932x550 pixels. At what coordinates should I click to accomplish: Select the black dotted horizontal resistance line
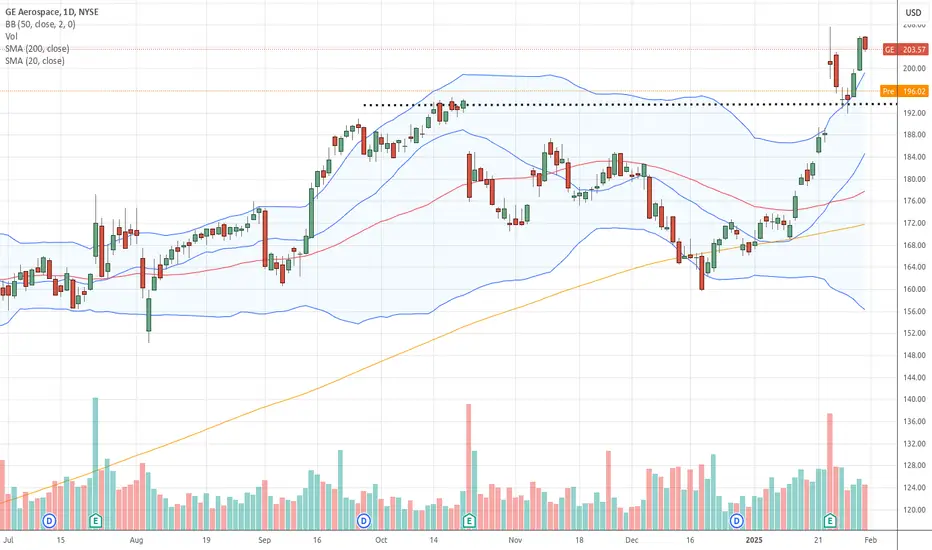(x=630, y=105)
